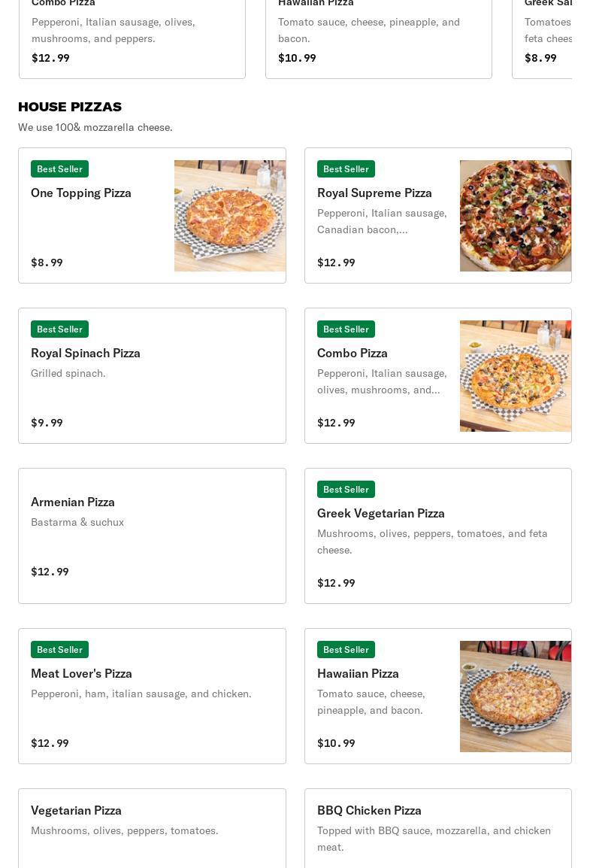This screenshot has height=868, width=590.
Task: Click the House Pizzas section heading
Action: (70, 107)
